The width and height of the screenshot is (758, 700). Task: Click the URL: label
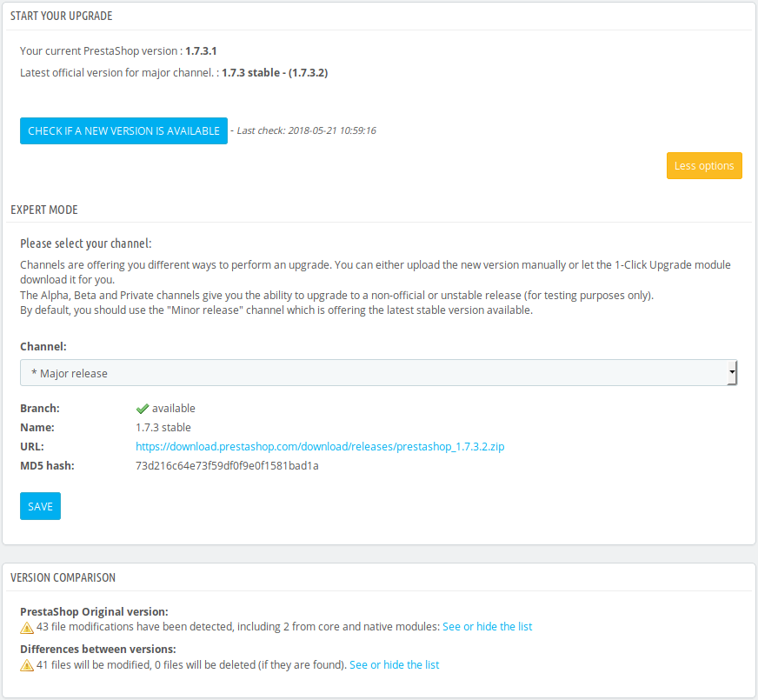tap(32, 447)
